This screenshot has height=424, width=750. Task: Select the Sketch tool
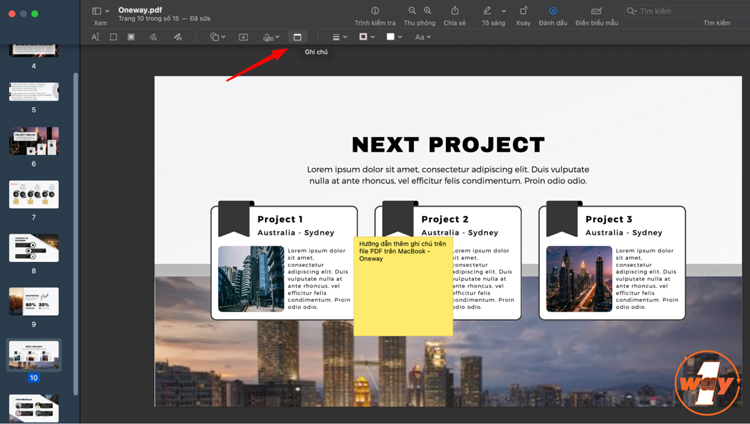click(x=153, y=37)
